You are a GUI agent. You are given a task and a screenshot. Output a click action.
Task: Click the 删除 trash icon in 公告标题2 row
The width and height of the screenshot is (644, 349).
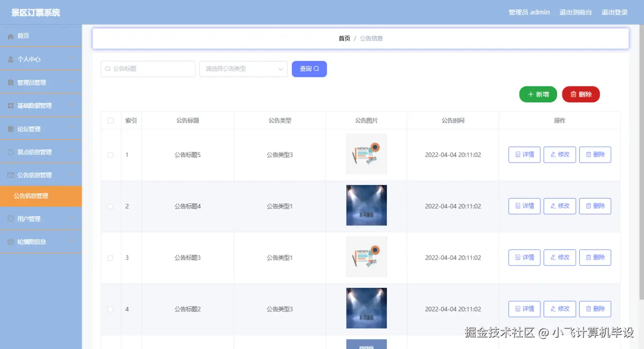589,309
